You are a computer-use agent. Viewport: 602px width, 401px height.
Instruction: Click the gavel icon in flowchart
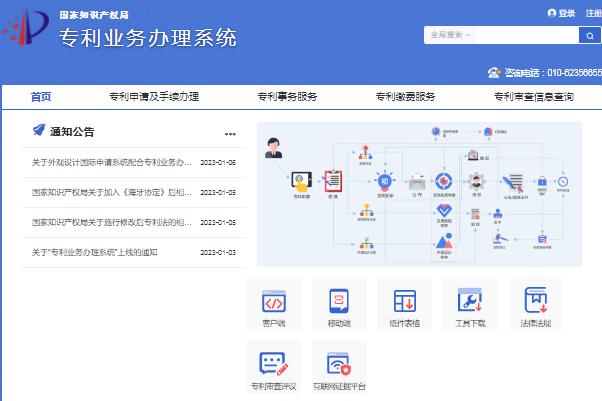(x=500, y=238)
